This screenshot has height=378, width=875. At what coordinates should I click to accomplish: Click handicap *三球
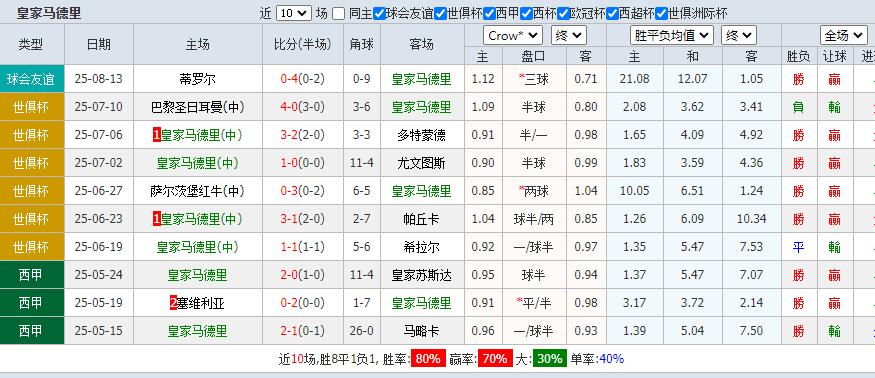click(534, 79)
